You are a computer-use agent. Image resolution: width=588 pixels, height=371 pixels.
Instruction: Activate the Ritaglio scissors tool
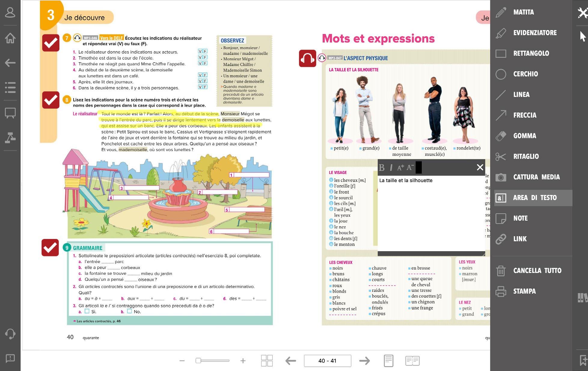(x=525, y=156)
